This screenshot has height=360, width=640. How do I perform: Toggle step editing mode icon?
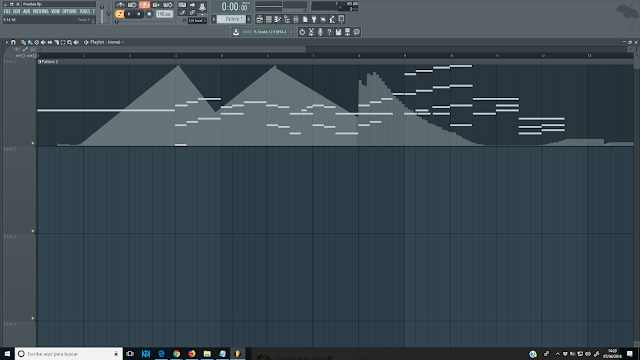pos(182,13)
